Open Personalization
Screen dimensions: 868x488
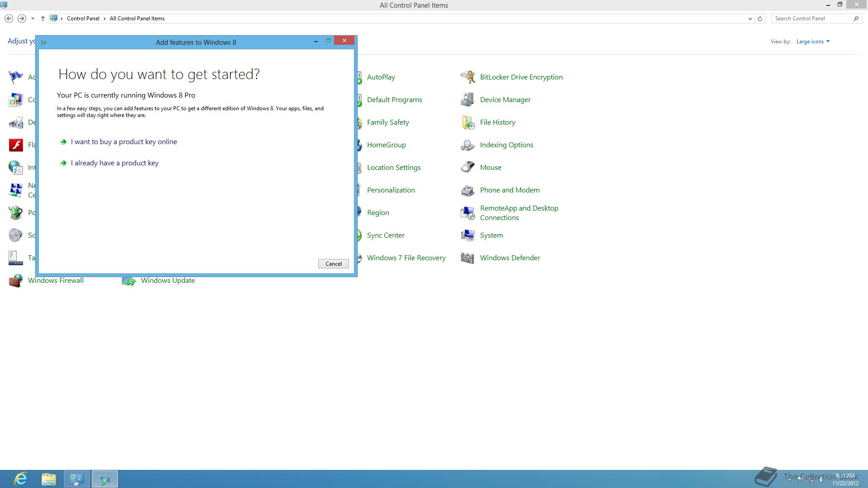click(391, 190)
